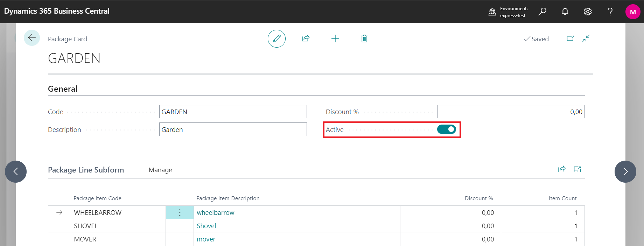The height and width of the screenshot is (246, 644).
Task: Open the Shovel item description link
Action: 206,226
